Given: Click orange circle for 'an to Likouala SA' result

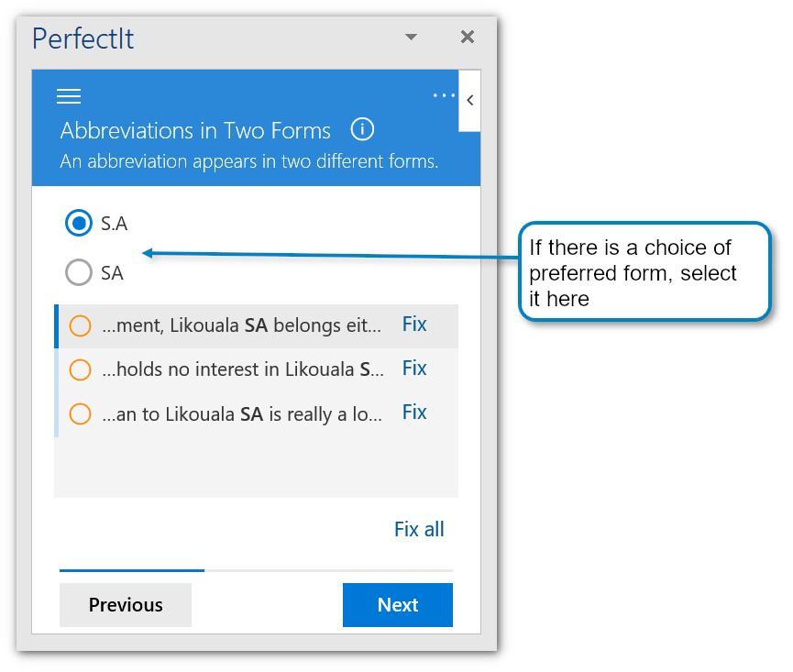Looking at the screenshot, I should [81, 414].
